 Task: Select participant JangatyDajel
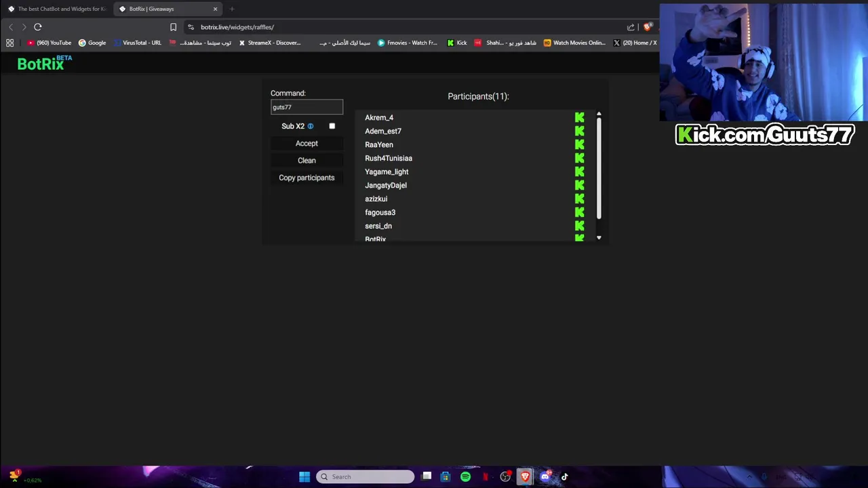coord(386,185)
